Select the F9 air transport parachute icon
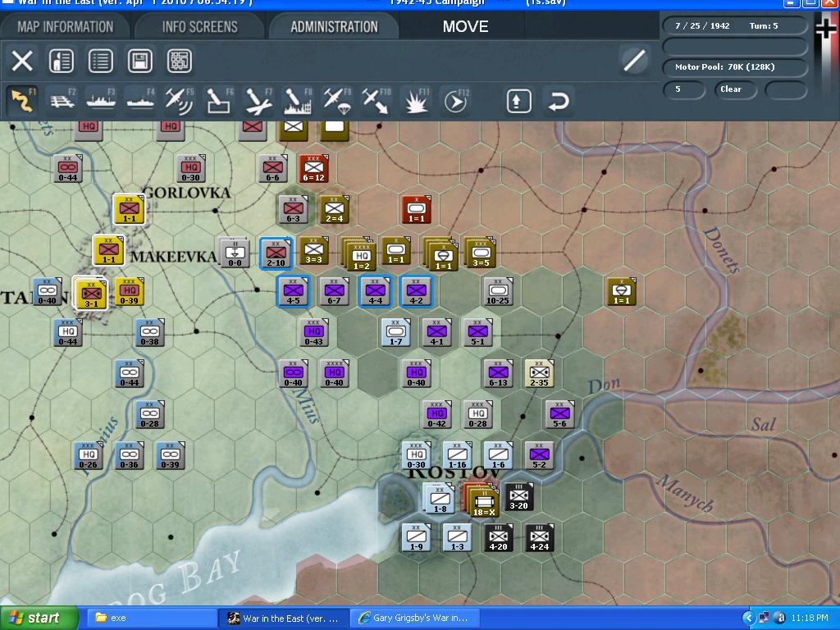The width and height of the screenshot is (840, 630). (x=337, y=101)
